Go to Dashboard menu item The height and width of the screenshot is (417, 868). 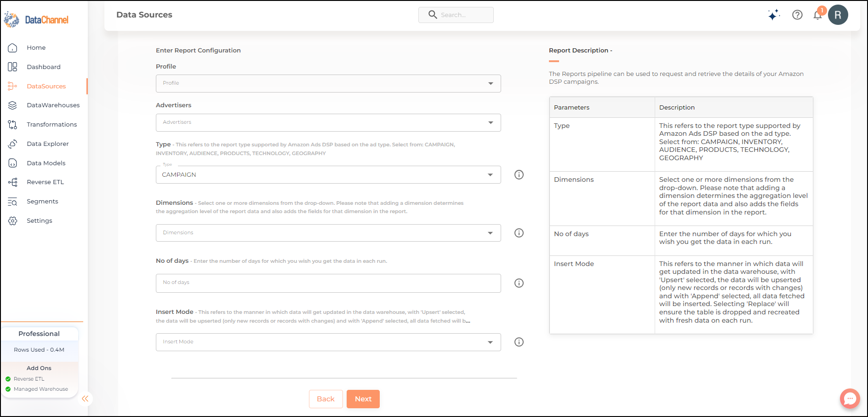44,67
